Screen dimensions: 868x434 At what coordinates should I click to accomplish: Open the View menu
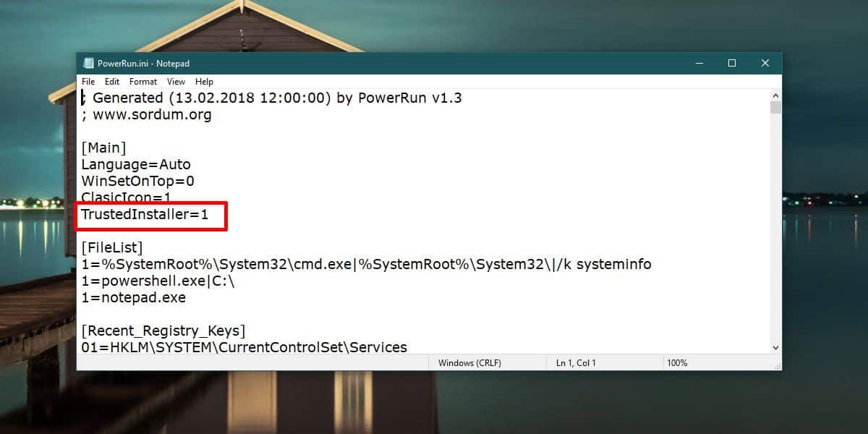click(176, 82)
